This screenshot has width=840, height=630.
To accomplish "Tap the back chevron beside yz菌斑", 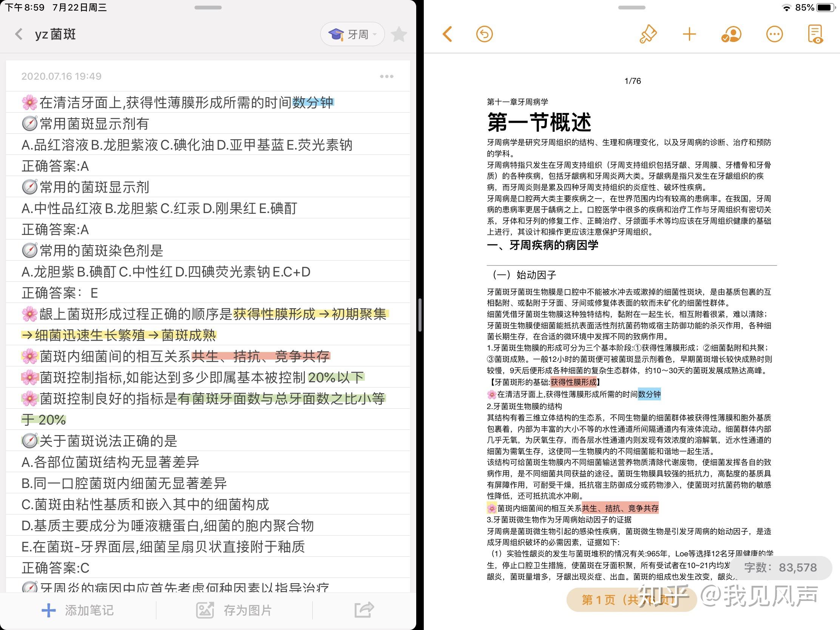I will click(x=19, y=34).
